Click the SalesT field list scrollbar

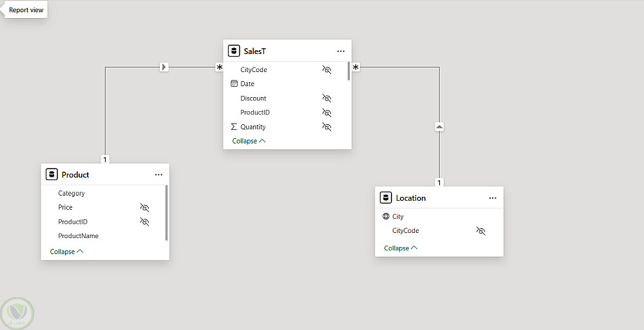coord(349,71)
